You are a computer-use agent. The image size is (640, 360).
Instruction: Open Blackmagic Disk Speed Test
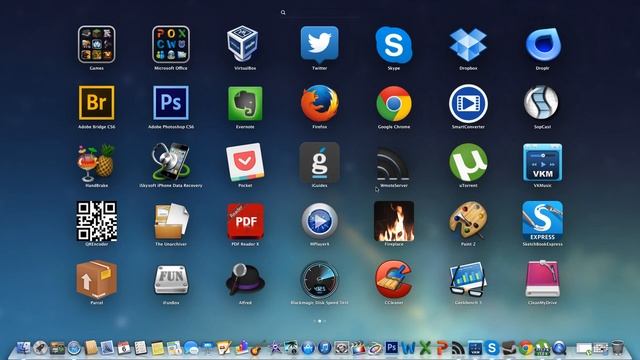(x=320, y=280)
